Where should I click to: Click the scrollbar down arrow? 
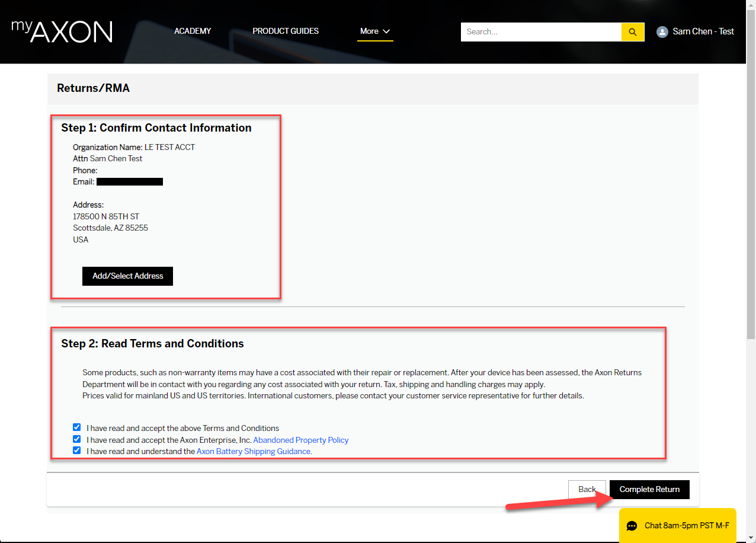(x=752, y=538)
